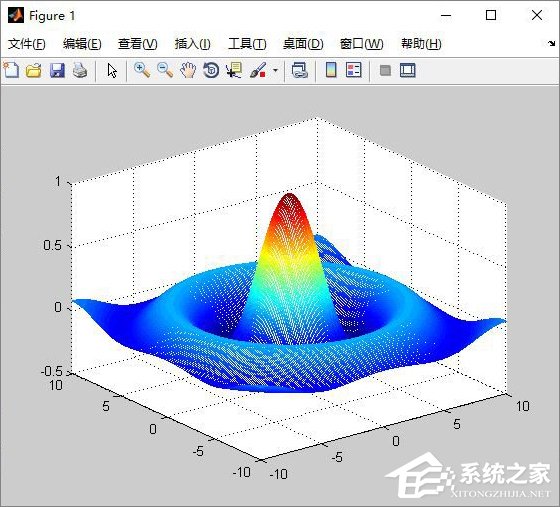Click the z-axis tick label 0.5
Viewport: 560px width, 507px height.
52,245
